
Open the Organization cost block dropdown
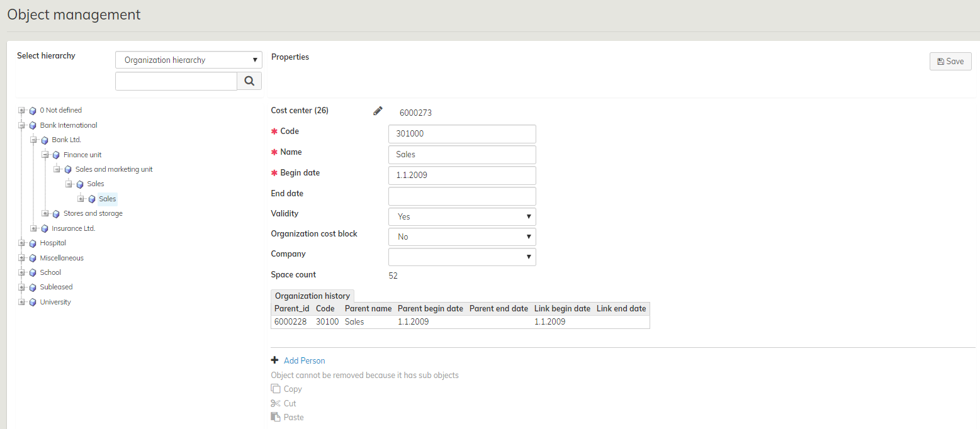pos(462,237)
